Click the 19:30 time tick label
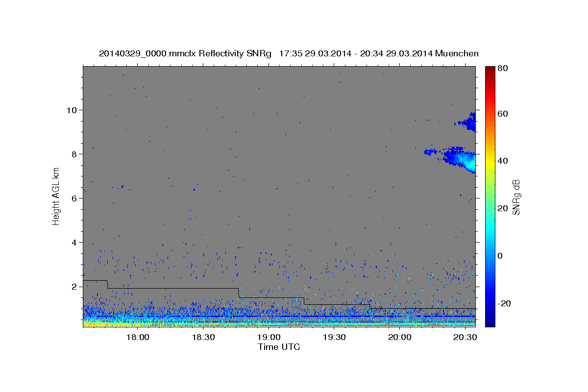The height and width of the screenshot is (392, 588). click(334, 338)
